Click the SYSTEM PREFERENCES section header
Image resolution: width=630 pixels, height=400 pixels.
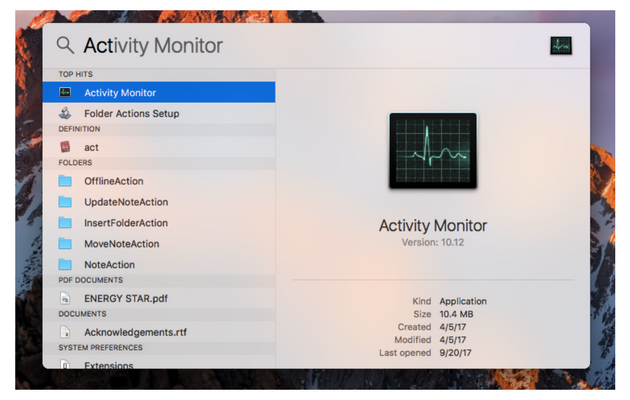pyautogui.click(x=100, y=347)
